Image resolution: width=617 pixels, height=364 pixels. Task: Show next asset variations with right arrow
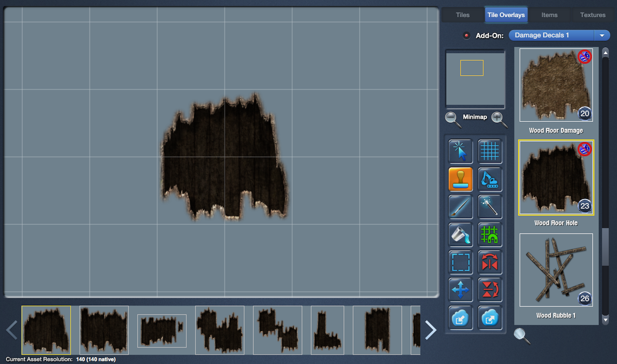point(430,330)
